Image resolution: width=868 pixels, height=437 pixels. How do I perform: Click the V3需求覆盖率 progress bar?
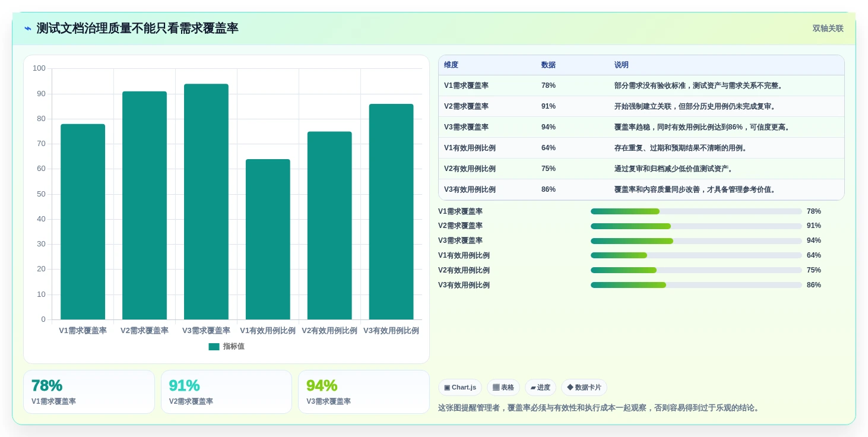696,241
